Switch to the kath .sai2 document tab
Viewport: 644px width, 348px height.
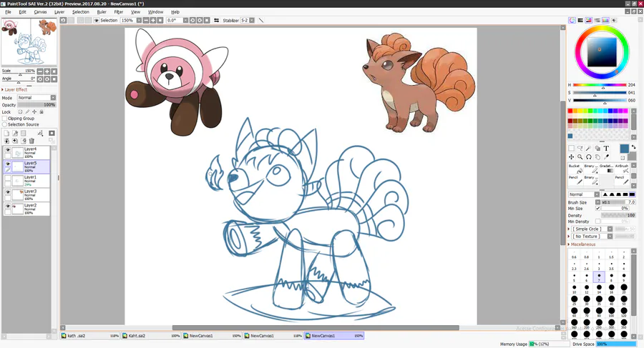pos(90,336)
